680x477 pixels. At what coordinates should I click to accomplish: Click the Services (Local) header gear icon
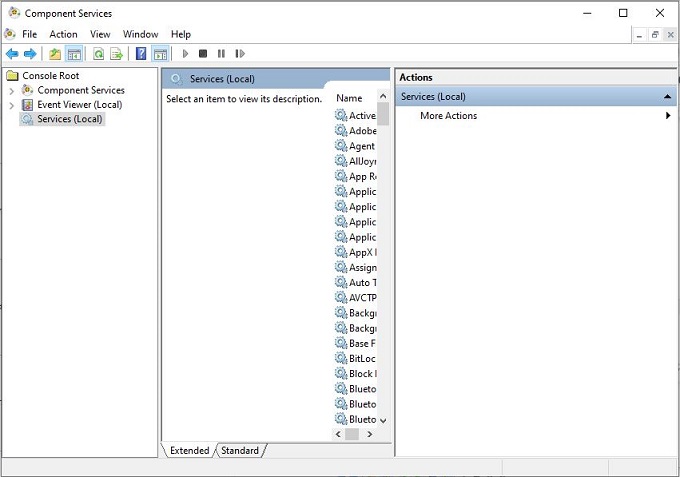click(x=176, y=79)
